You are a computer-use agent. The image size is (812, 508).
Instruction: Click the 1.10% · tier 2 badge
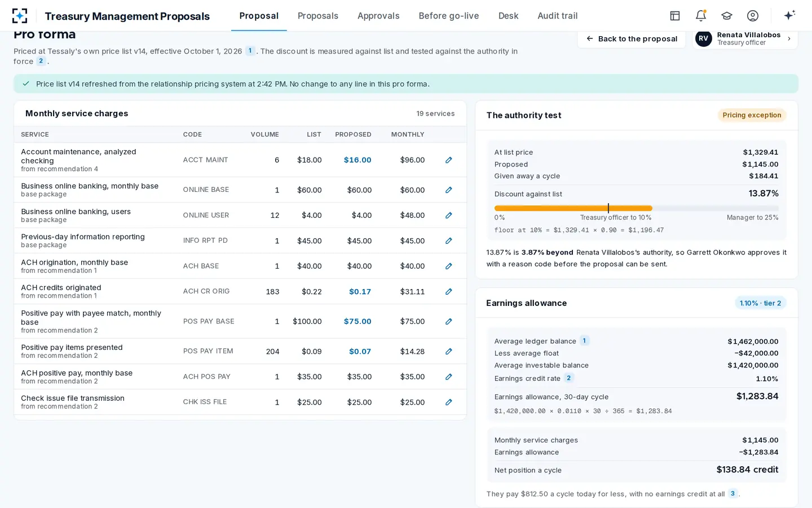click(760, 303)
